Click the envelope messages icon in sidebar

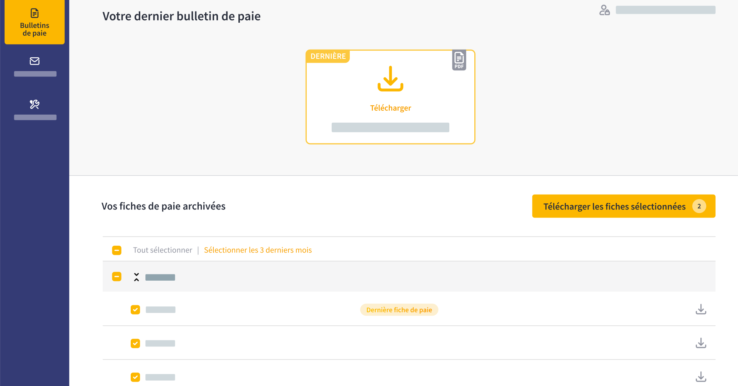pos(34,61)
